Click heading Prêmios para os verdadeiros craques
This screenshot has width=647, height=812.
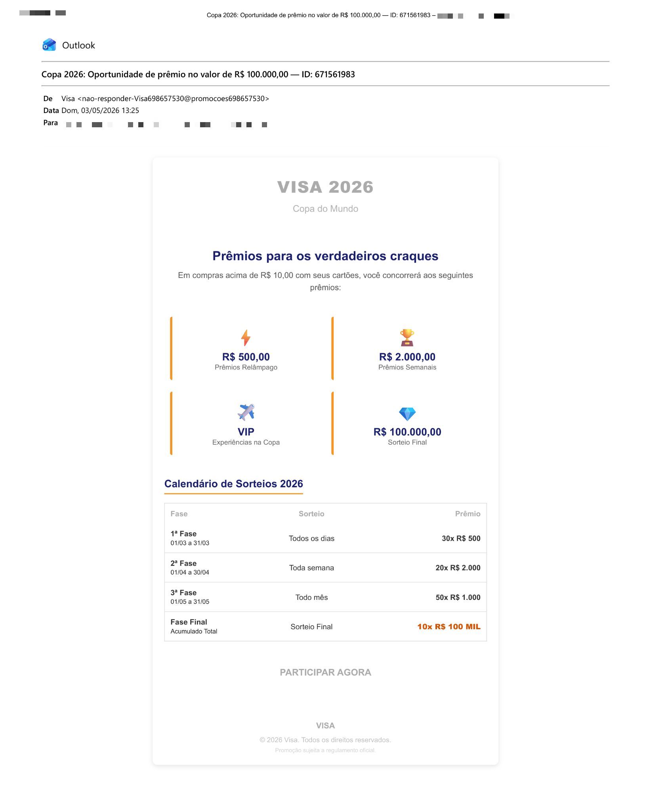(x=325, y=256)
